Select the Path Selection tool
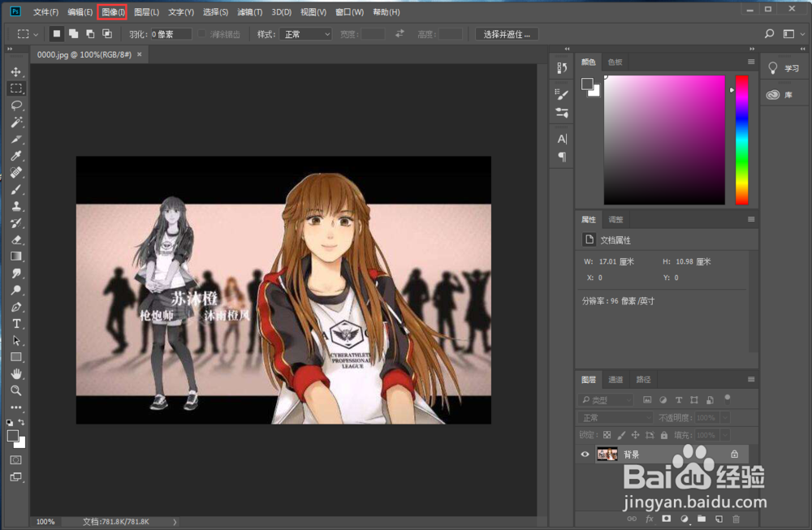Screen dimensions: 812x530 pos(16,341)
